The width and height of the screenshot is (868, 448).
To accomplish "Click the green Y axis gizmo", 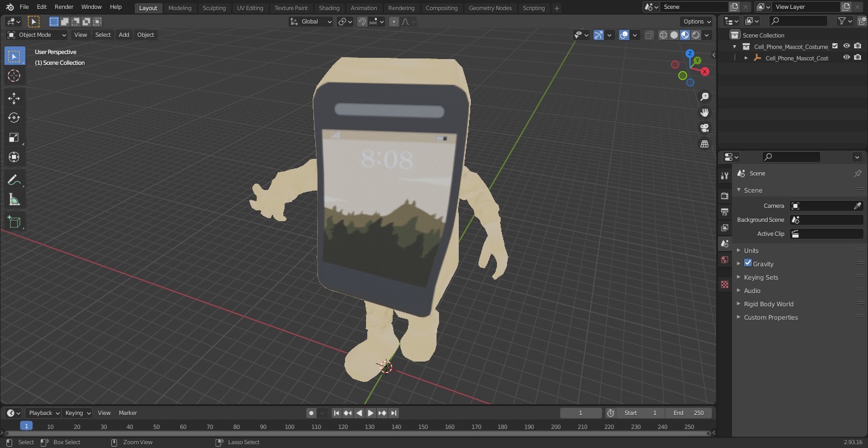I will 697,60.
